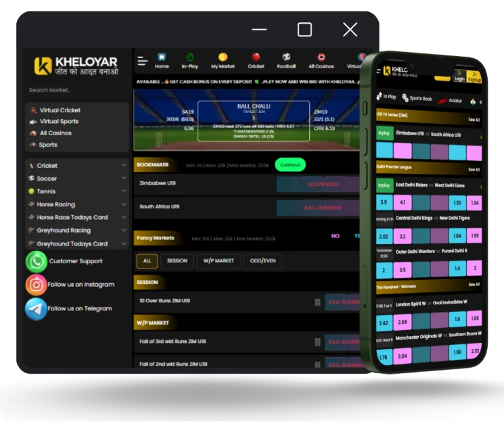504x422 pixels.
Task: Expand the Horse Racing sidebar section
Action: [x=124, y=204]
